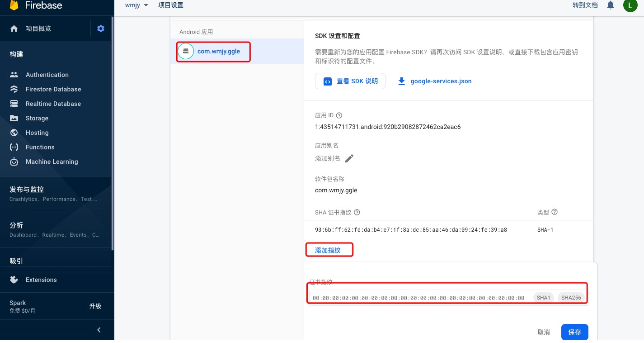Open the Functions section
This screenshot has width=644, height=343.
click(40, 147)
